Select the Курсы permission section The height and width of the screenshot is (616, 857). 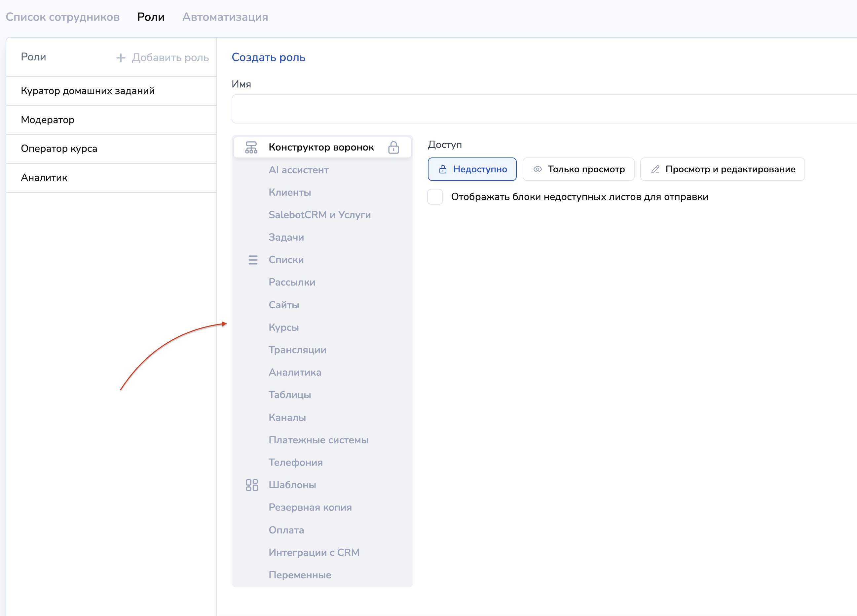[x=283, y=327]
